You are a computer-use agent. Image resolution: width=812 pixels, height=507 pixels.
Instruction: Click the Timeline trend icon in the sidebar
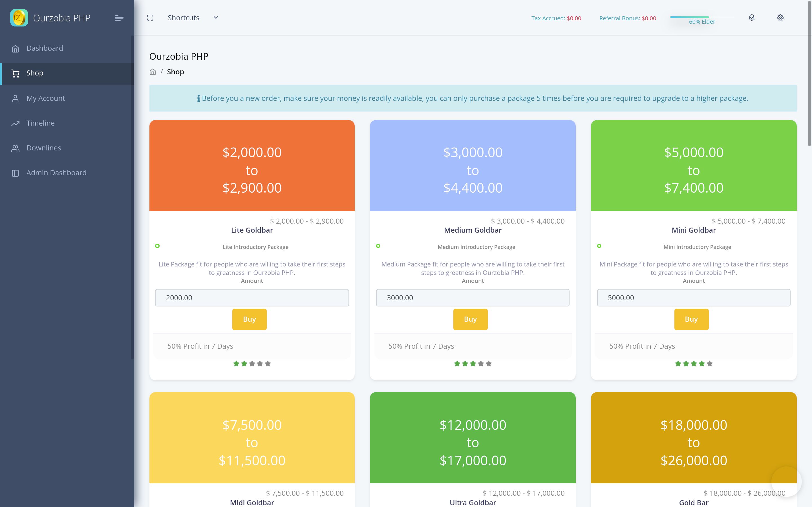(x=16, y=123)
